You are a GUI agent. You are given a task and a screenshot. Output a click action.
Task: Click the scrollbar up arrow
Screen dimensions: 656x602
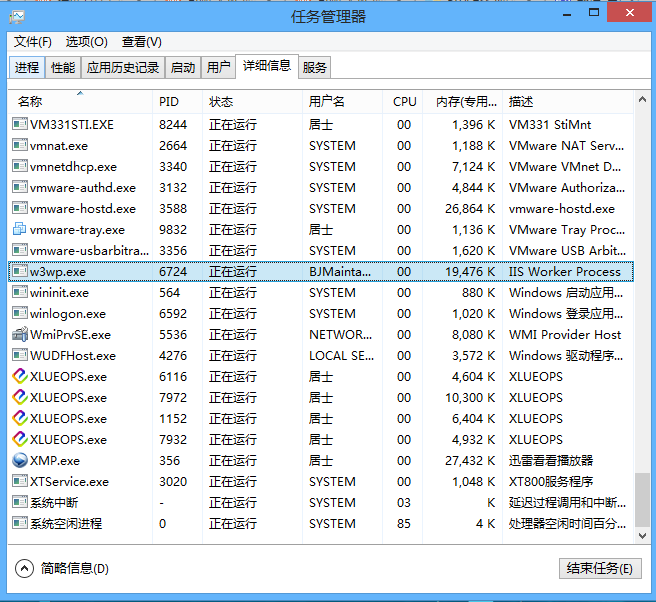(643, 100)
